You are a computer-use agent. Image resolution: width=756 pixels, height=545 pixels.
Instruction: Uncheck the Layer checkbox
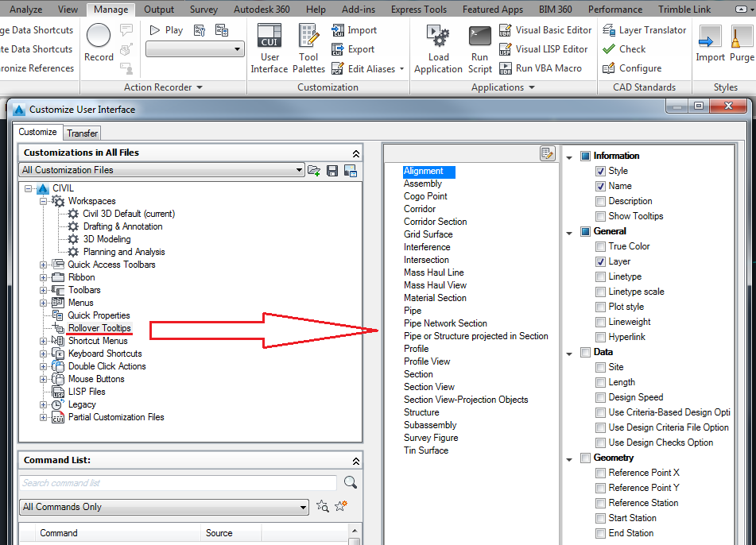[x=600, y=261]
